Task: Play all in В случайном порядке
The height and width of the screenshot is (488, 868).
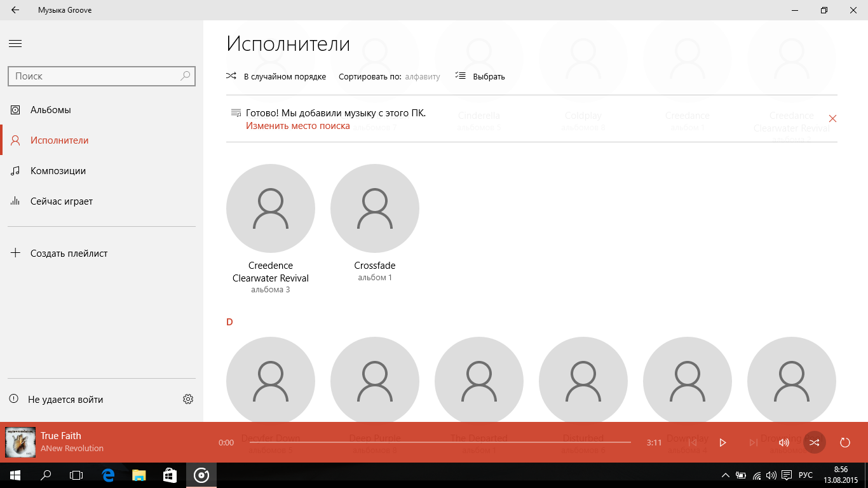Action: pos(276,76)
